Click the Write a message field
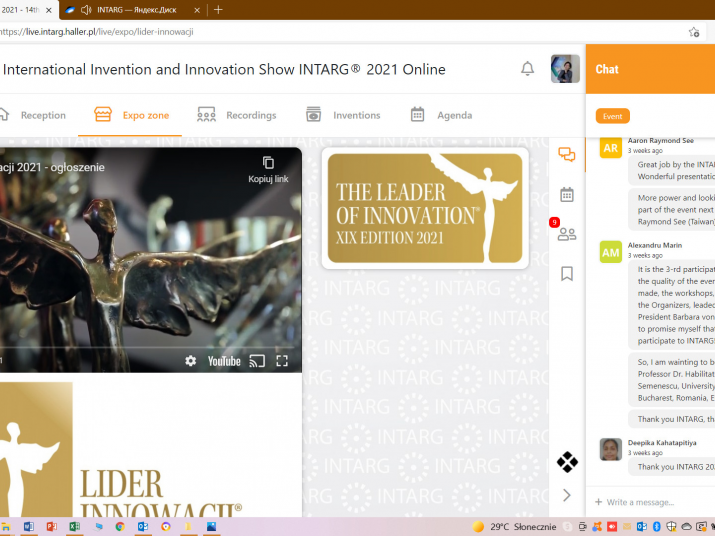The height and width of the screenshot is (536, 715). point(650,502)
